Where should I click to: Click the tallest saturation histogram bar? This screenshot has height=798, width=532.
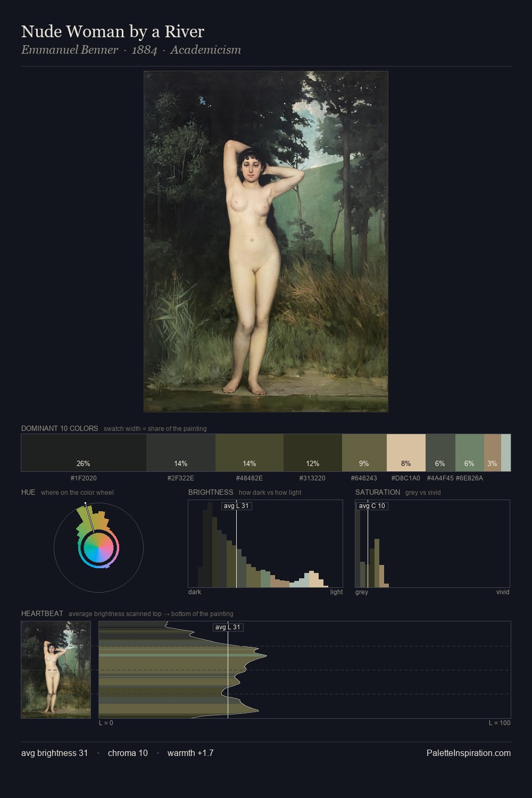tap(358, 545)
